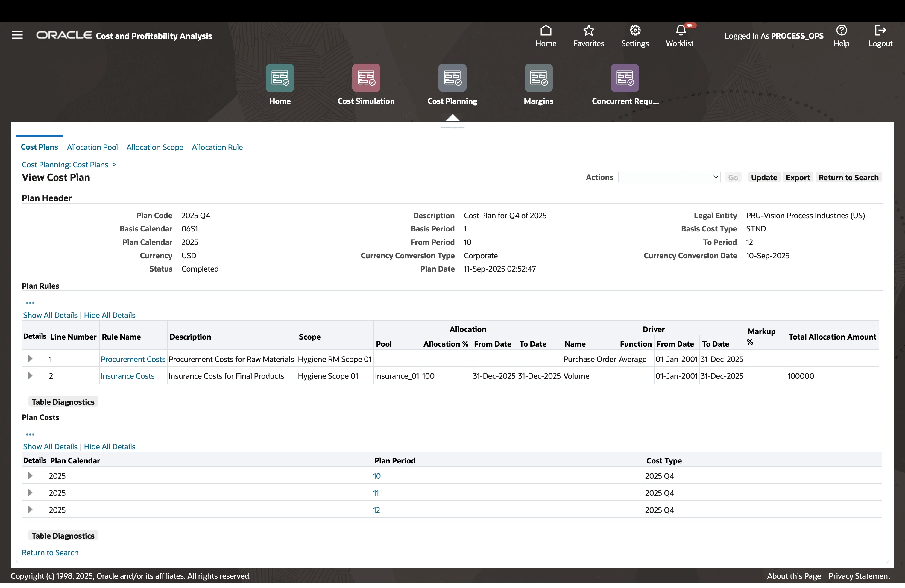Click the Plan Rules ellipsis menu
Screen dimensions: 905x588
pos(30,303)
